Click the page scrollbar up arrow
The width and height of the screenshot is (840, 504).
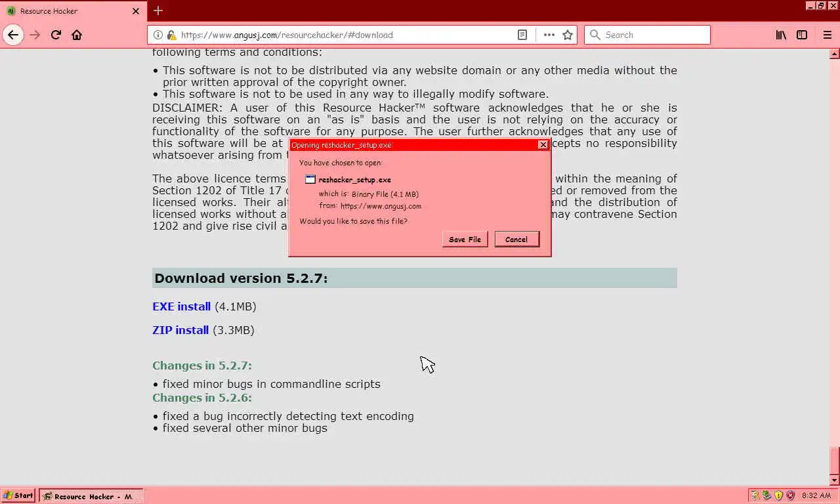[x=835, y=53]
